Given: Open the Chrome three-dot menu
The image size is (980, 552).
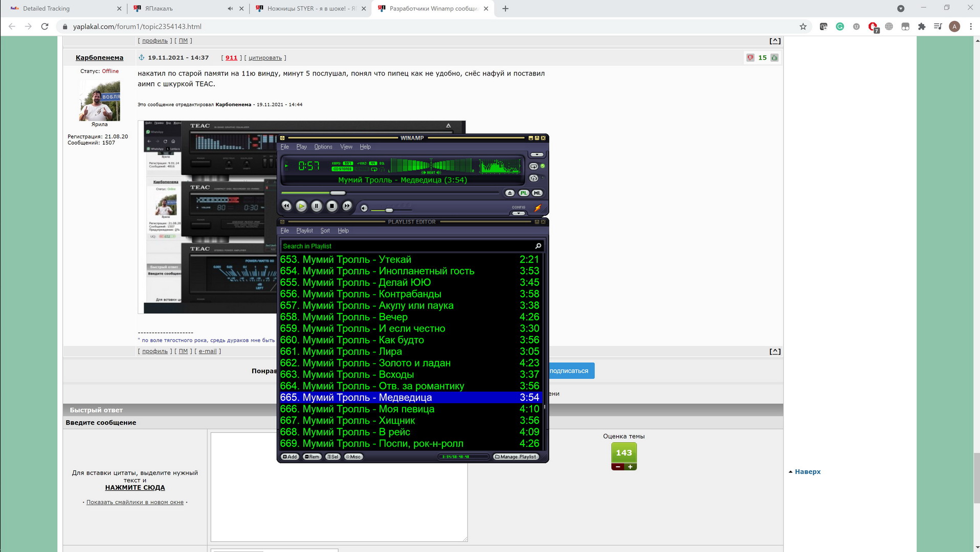Looking at the screenshot, I should pyautogui.click(x=971, y=27).
